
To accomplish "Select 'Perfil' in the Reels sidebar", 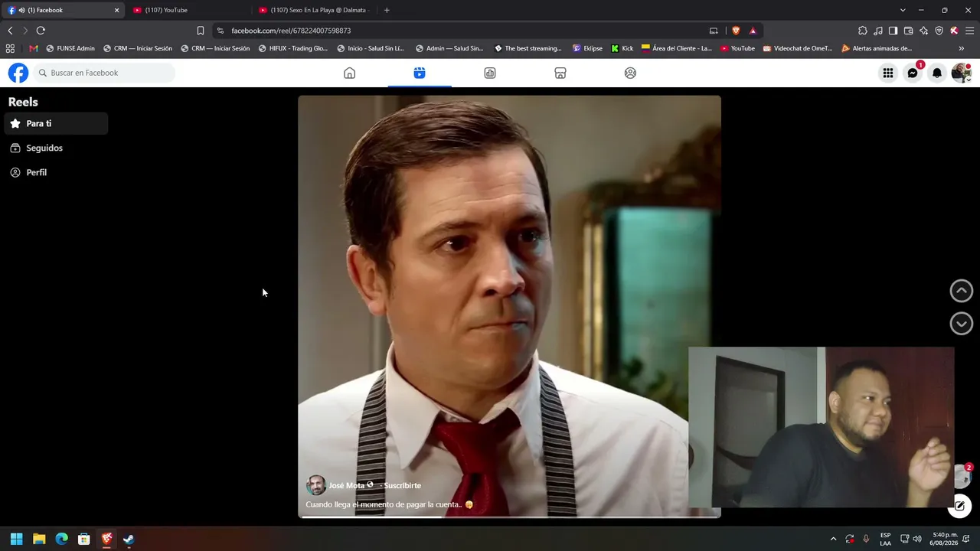I will 56,172.
